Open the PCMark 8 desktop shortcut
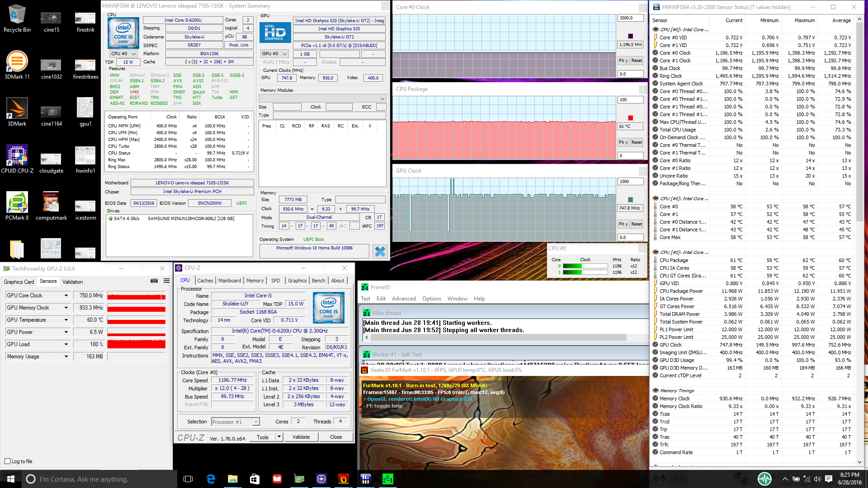The height and width of the screenshot is (488, 868). pyautogui.click(x=17, y=206)
